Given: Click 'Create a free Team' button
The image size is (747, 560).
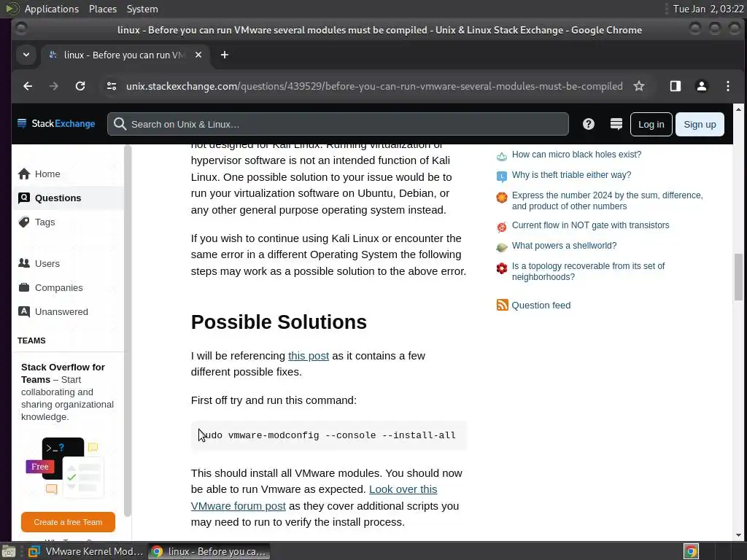Looking at the screenshot, I should 68,522.
